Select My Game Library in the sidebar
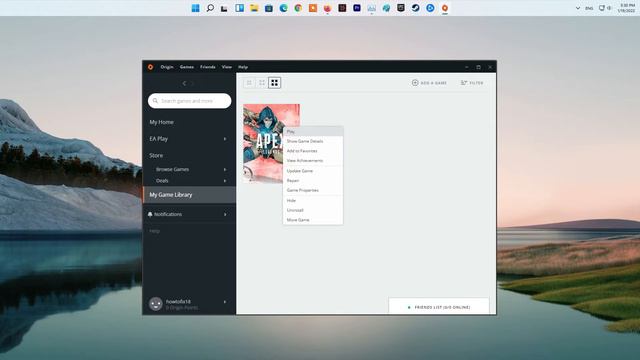This screenshot has width=640, height=360. click(x=189, y=195)
